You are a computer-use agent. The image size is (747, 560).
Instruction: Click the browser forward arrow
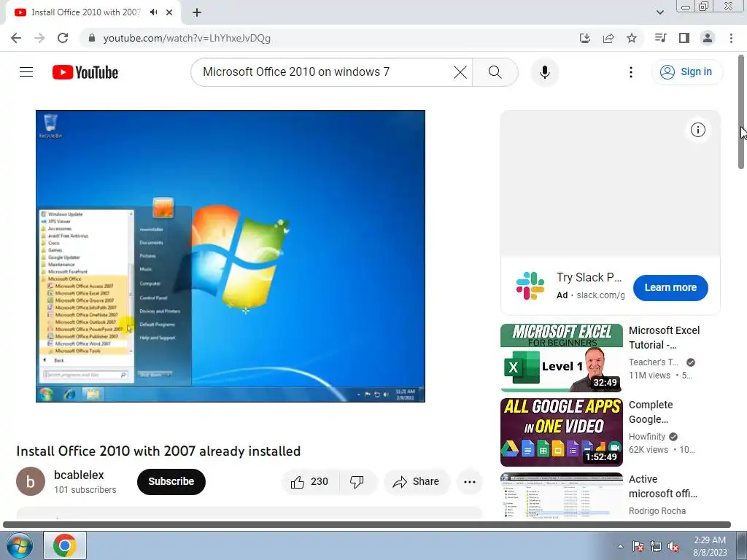[39, 38]
